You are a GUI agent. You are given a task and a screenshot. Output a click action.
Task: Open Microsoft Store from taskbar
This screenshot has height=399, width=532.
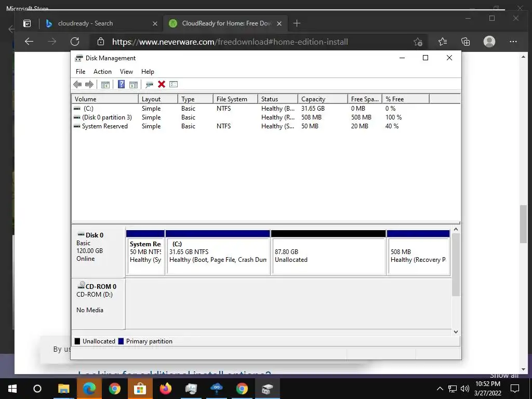point(140,389)
